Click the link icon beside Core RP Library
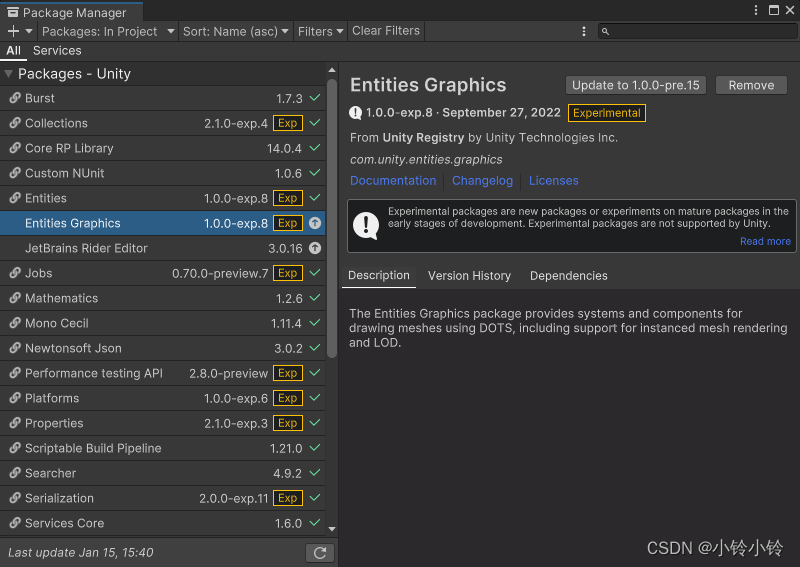 15,148
